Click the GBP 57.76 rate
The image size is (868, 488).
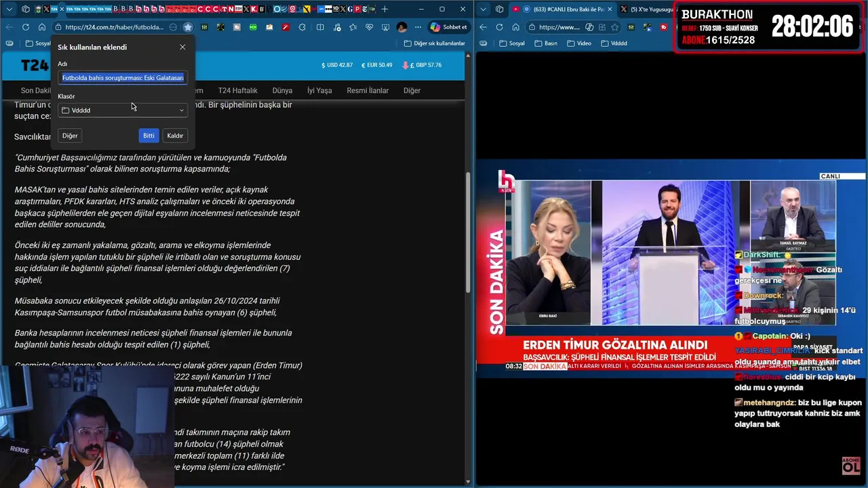[422, 65]
